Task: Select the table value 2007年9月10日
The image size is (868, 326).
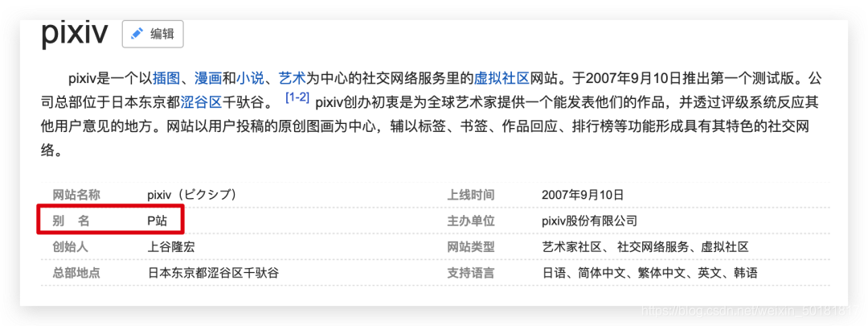Action: click(583, 195)
